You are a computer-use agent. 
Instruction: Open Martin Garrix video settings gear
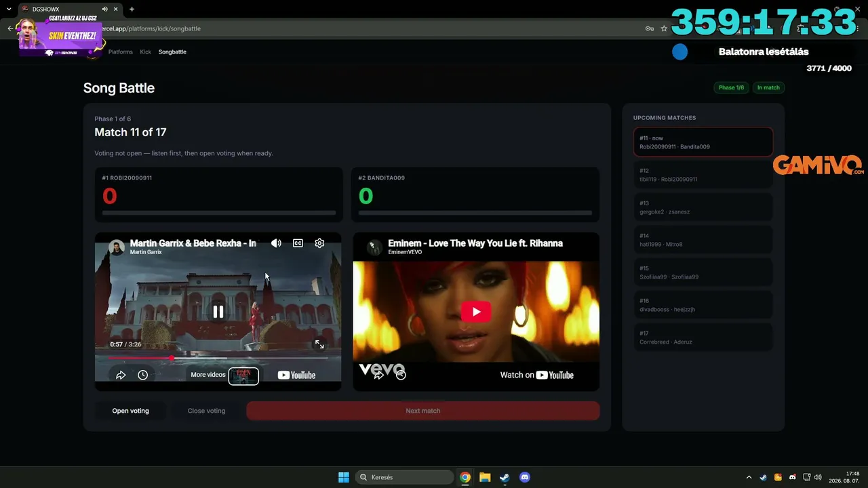pos(319,243)
